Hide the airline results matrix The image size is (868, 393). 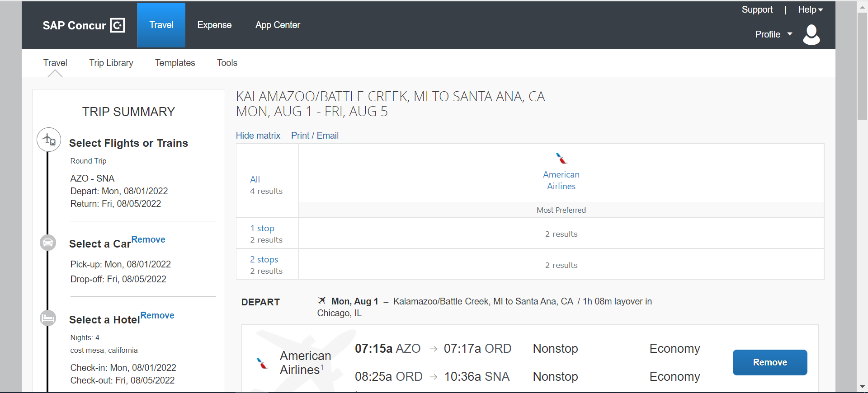coord(258,136)
